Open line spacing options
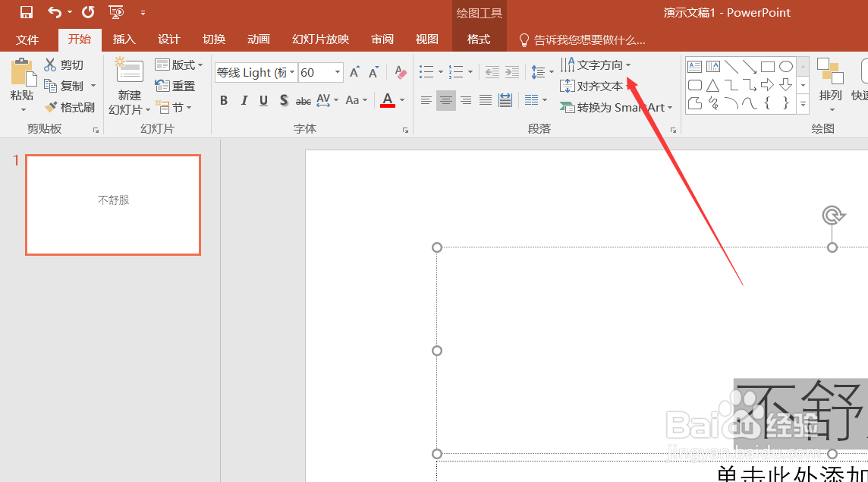The image size is (868, 482). coord(542,72)
